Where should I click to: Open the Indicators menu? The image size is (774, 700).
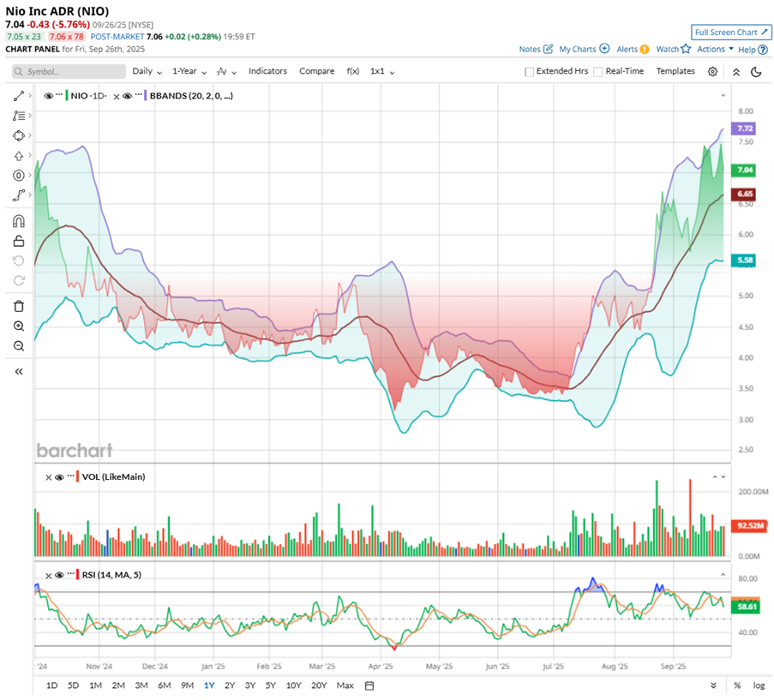(x=267, y=71)
